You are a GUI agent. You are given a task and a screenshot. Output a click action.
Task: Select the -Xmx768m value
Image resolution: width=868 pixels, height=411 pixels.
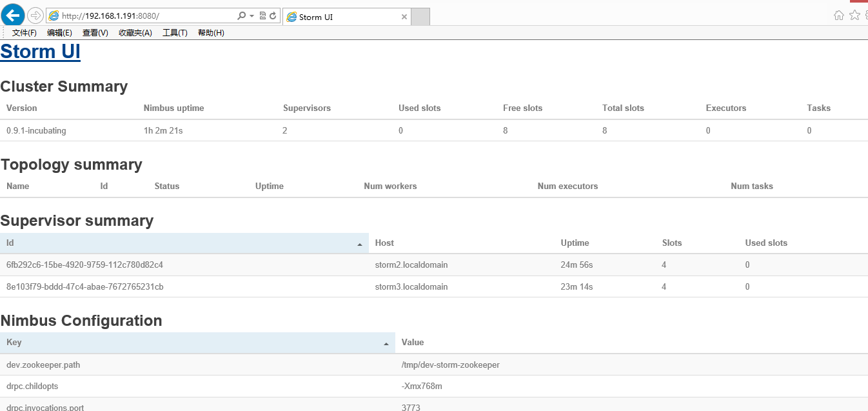click(x=422, y=386)
